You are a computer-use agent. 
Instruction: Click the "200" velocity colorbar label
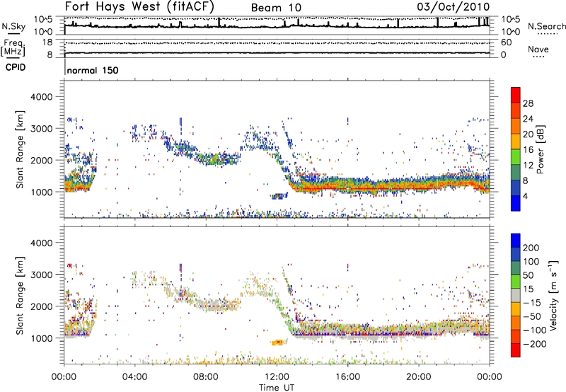pos(531,248)
